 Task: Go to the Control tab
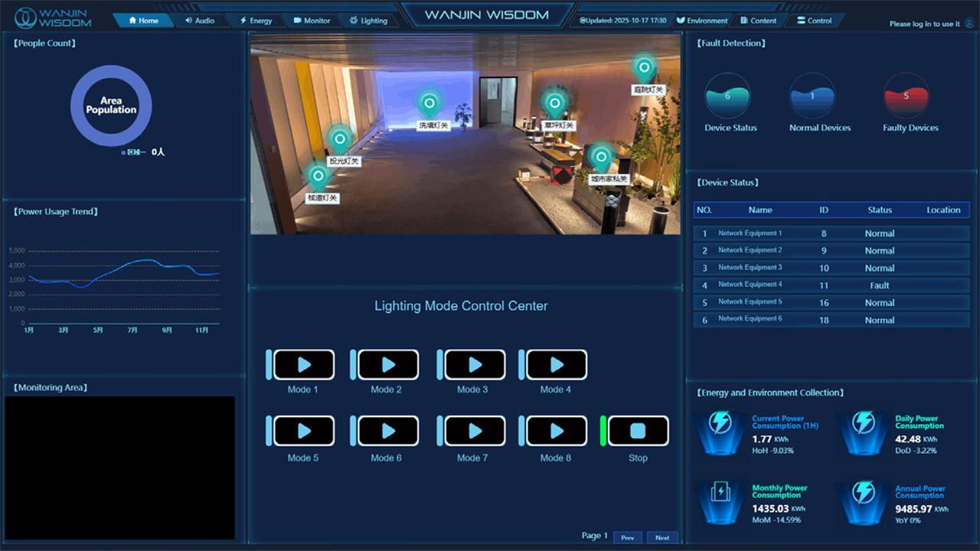(814, 21)
